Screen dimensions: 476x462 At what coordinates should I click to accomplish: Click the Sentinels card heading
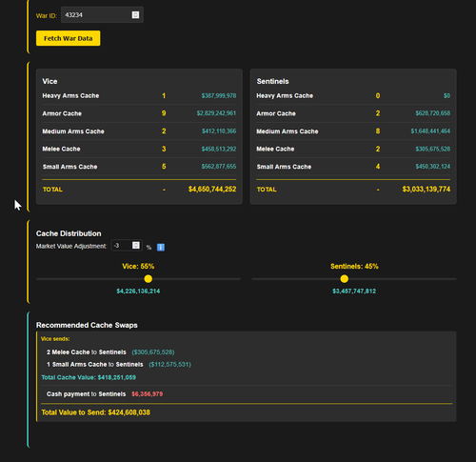pyautogui.click(x=272, y=81)
